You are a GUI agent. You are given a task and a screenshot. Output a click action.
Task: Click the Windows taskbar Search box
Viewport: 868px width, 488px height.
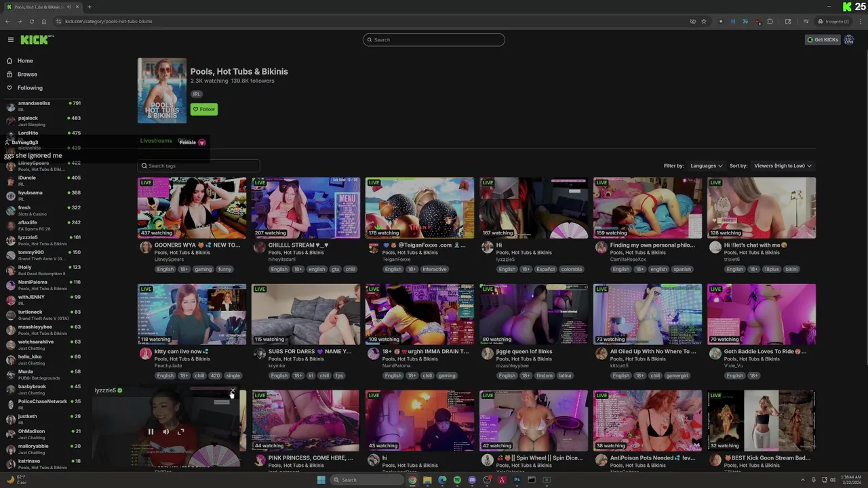366,480
